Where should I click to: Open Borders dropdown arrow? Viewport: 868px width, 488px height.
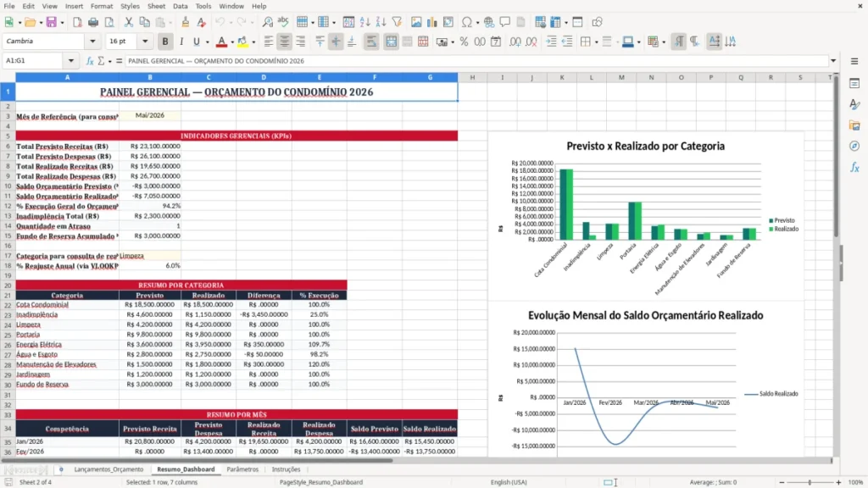(596, 42)
